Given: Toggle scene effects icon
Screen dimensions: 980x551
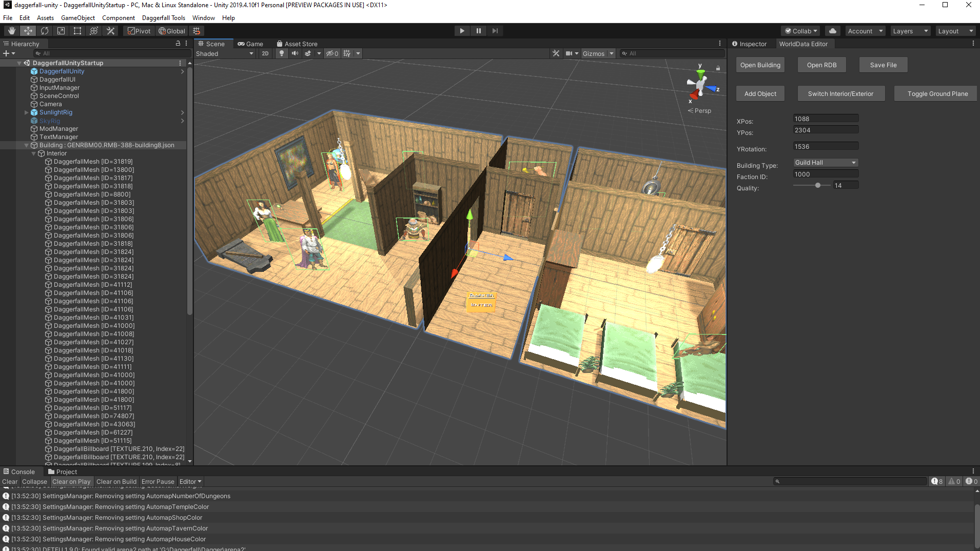Looking at the screenshot, I should coord(308,53).
